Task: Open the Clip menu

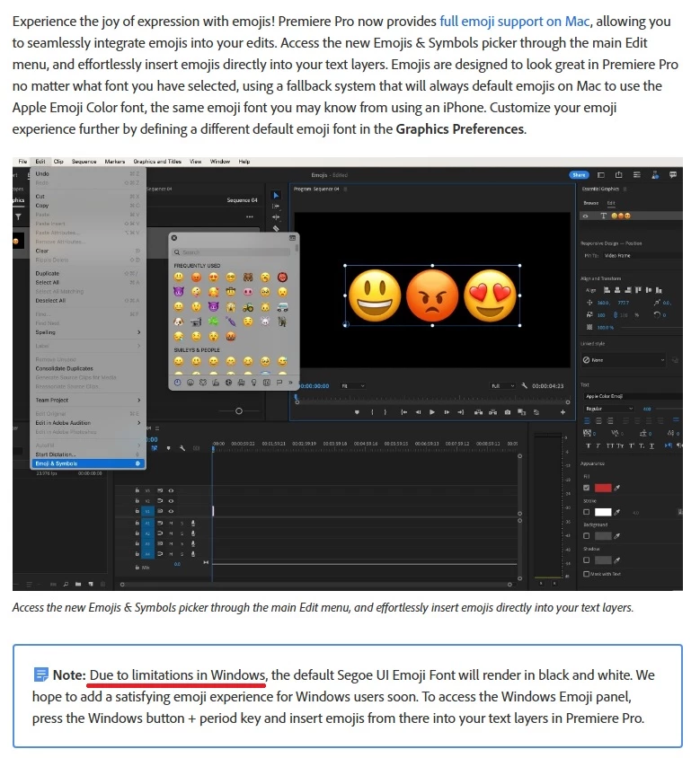Action: point(58,162)
